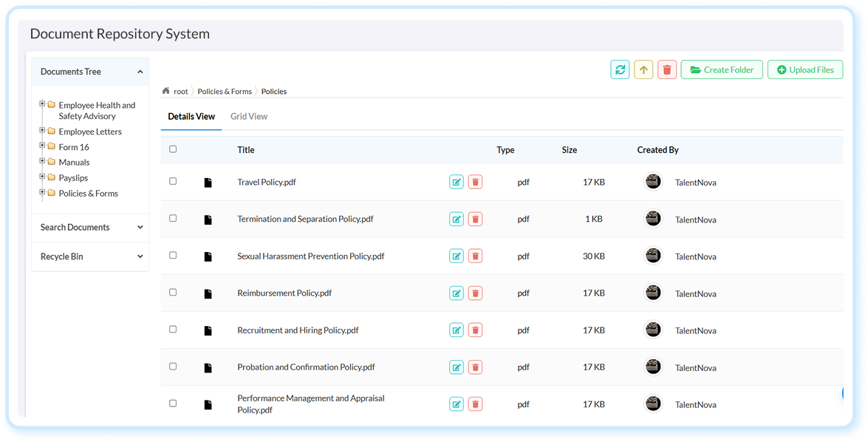
Task: Delete Termination and Separation Policy.pdf
Action: click(x=475, y=219)
